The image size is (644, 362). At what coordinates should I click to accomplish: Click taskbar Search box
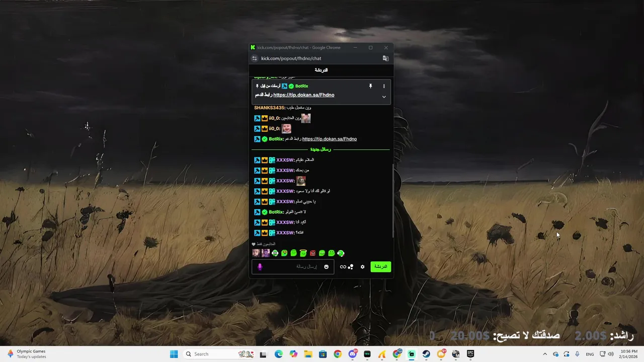(x=219, y=354)
